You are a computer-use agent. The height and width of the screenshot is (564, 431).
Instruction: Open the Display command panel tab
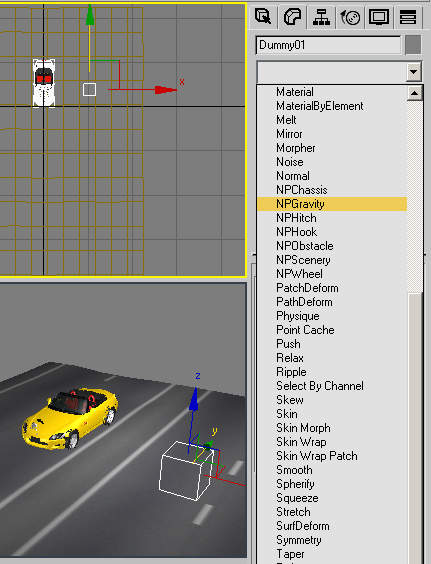point(379,17)
